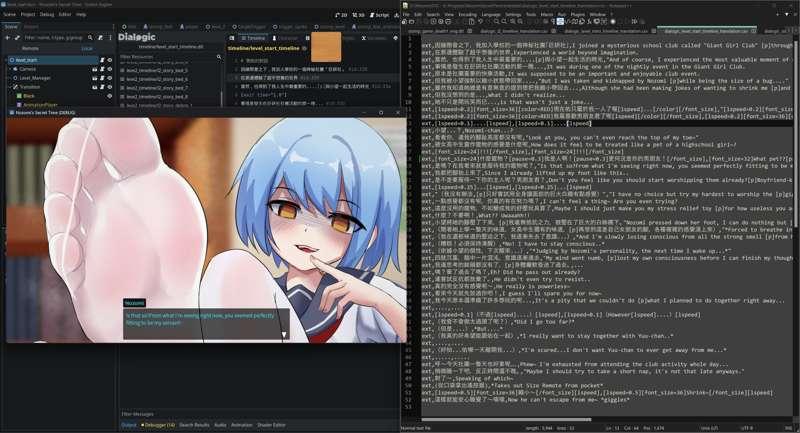The image size is (800, 433).
Task: Click the instantiate child scene link icon
Action: [x=17, y=38]
